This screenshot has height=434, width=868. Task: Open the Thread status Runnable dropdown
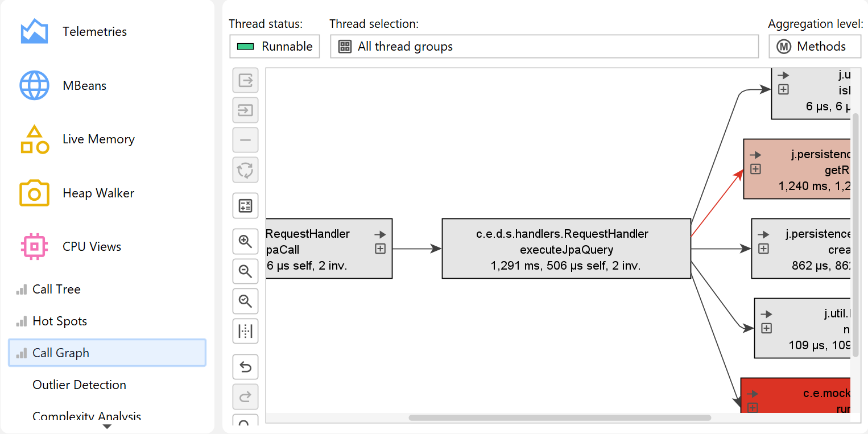[275, 47]
